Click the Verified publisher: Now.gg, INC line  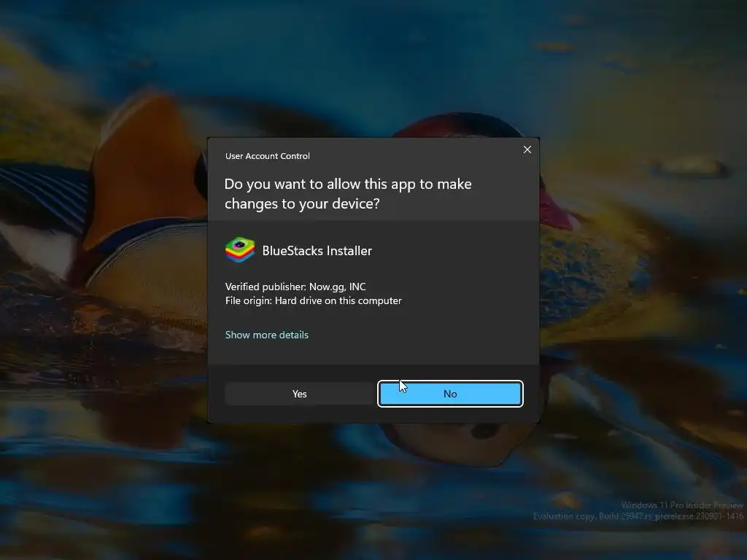tap(295, 287)
